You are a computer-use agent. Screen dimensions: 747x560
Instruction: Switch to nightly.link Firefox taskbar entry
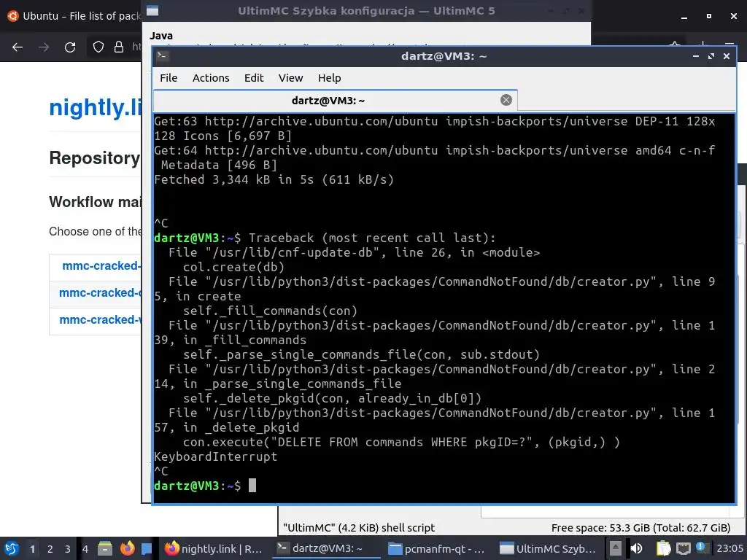[214, 548]
